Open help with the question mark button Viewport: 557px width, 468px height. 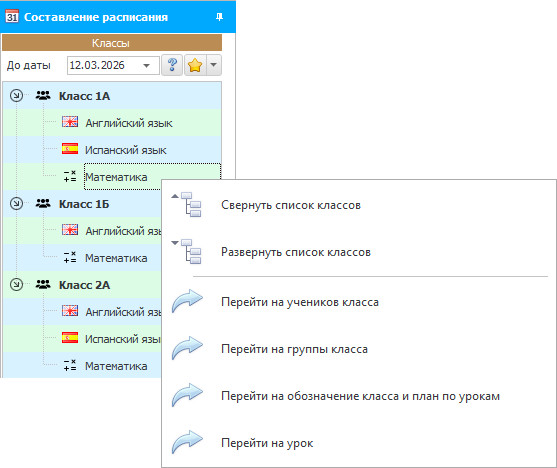[172, 65]
